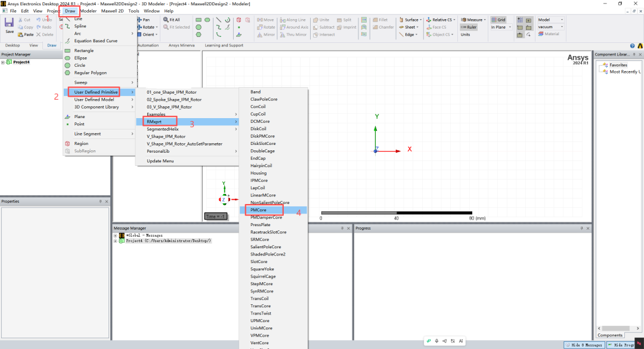Pin the Progress panel
The width and height of the screenshot is (644, 349).
click(581, 228)
